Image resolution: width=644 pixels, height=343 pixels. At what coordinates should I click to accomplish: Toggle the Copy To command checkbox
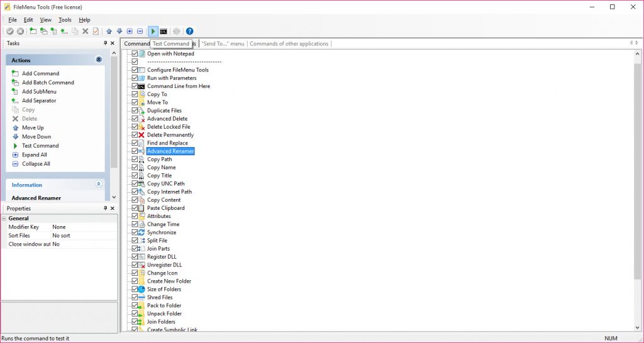coord(135,94)
